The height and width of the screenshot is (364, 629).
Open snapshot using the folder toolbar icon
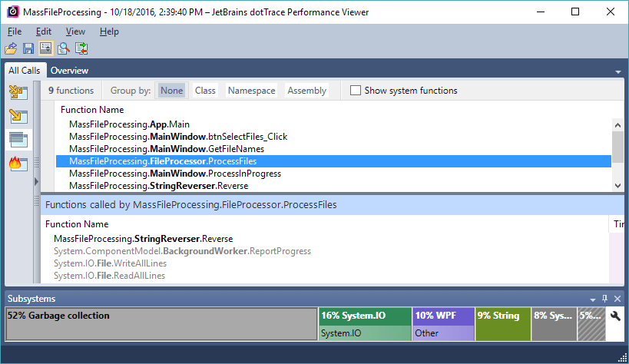[x=11, y=48]
